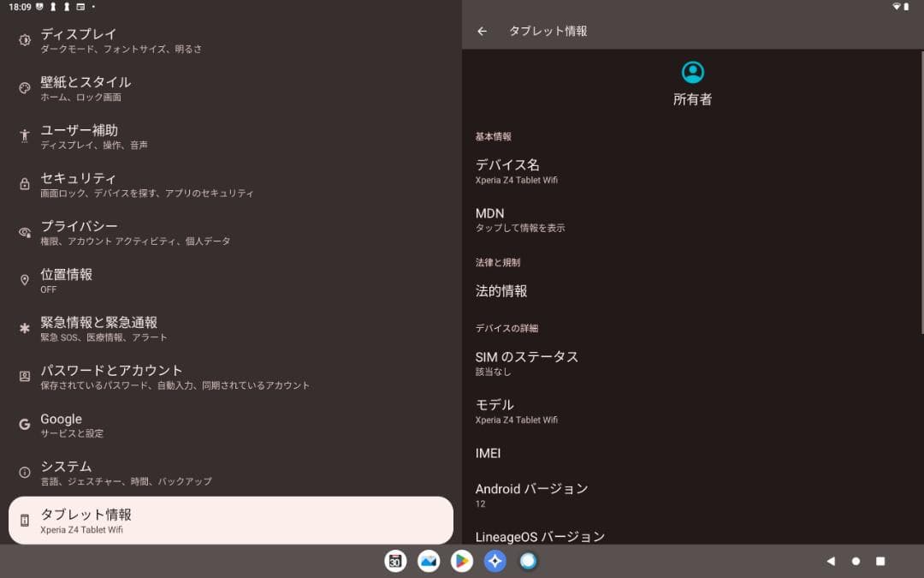Open the browser icon in the taskbar
Viewport: 924px width, 578px height.
(x=528, y=561)
